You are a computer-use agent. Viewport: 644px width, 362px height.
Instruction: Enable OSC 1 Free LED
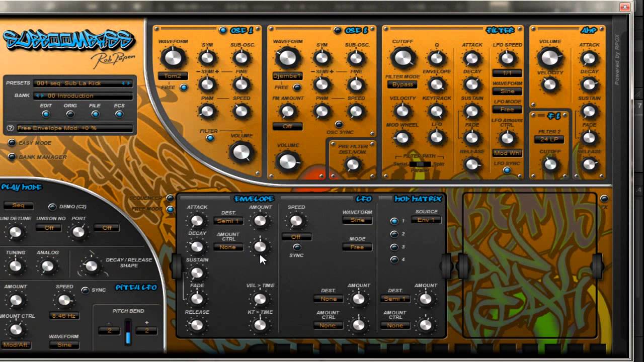[x=183, y=87]
